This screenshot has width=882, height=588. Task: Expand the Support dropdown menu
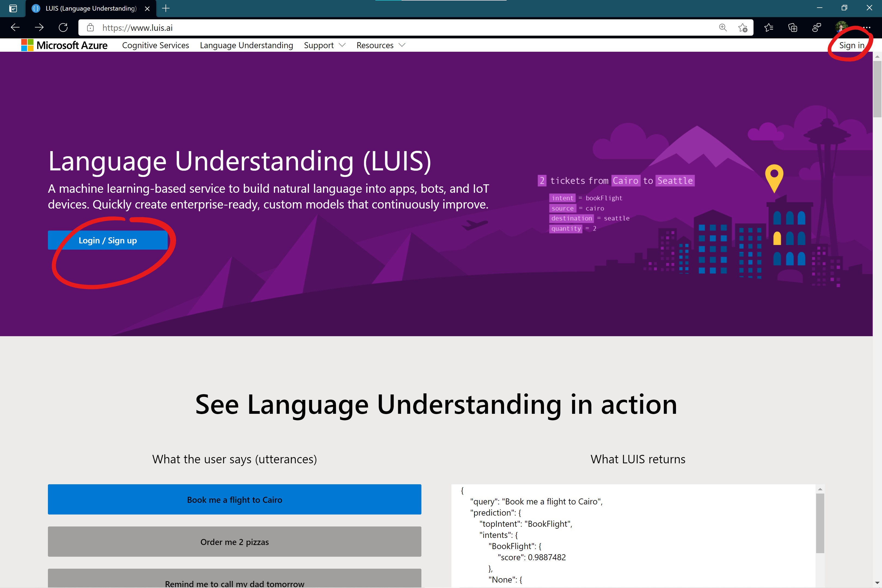324,45
